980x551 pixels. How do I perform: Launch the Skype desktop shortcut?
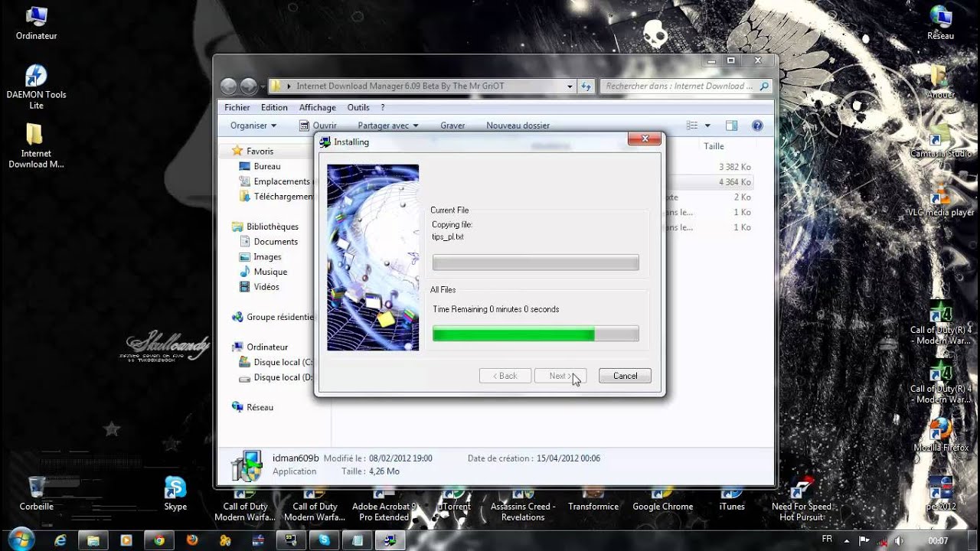point(175,494)
